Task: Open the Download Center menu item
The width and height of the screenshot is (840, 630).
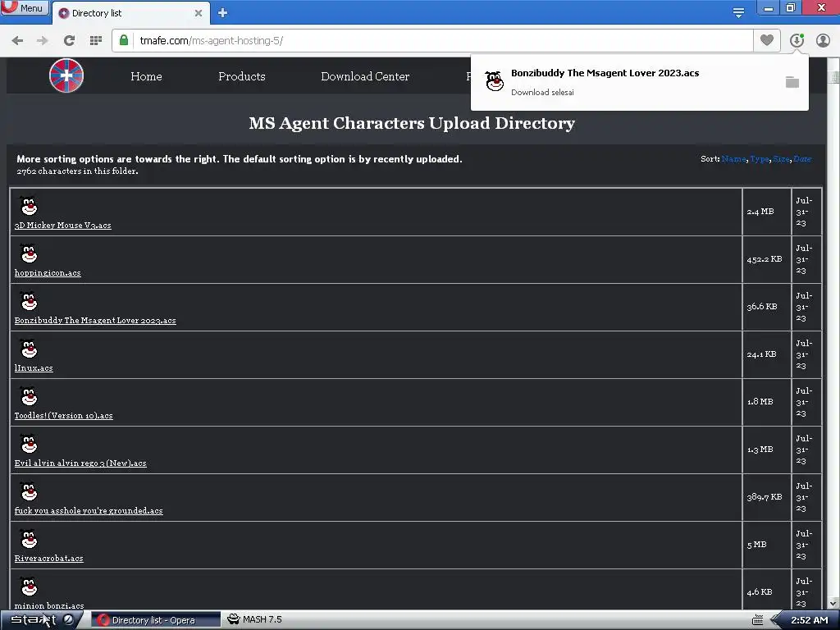Action: click(x=365, y=76)
